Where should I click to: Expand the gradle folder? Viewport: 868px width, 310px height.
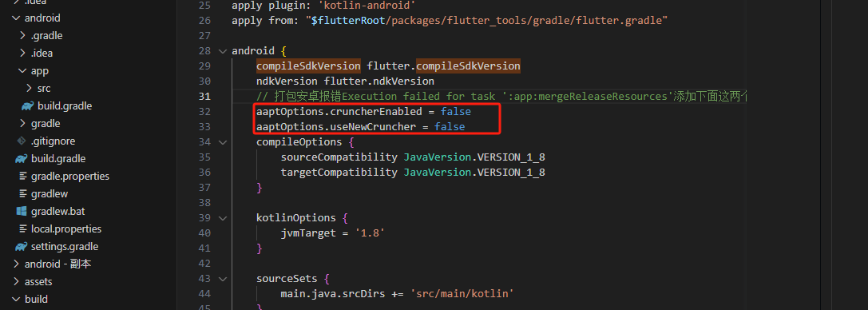pos(22,124)
